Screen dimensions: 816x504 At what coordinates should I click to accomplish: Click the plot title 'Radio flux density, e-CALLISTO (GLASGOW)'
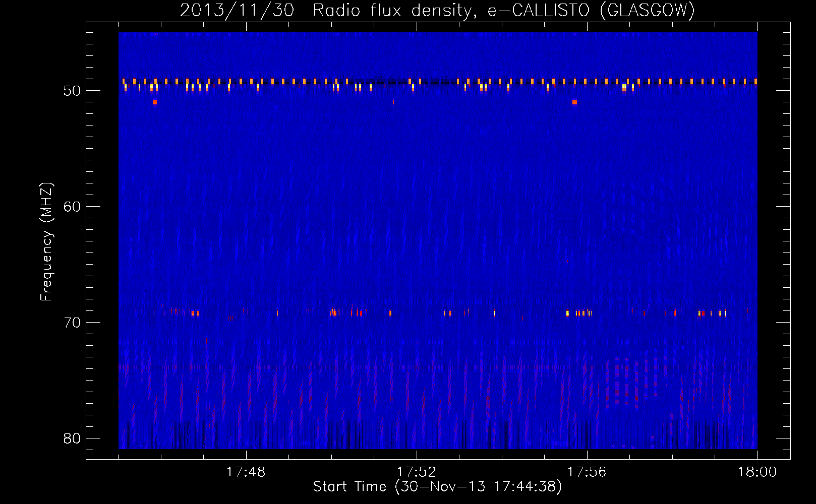coord(504,10)
